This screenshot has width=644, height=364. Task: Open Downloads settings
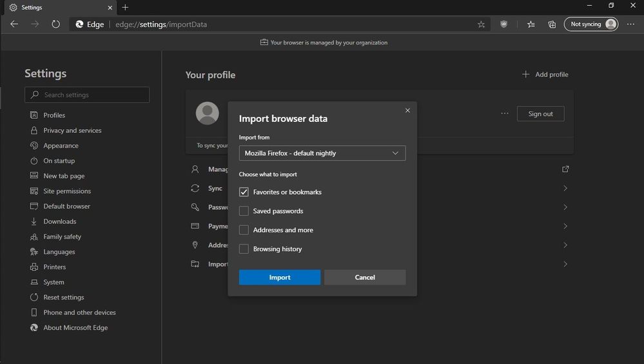(x=60, y=221)
